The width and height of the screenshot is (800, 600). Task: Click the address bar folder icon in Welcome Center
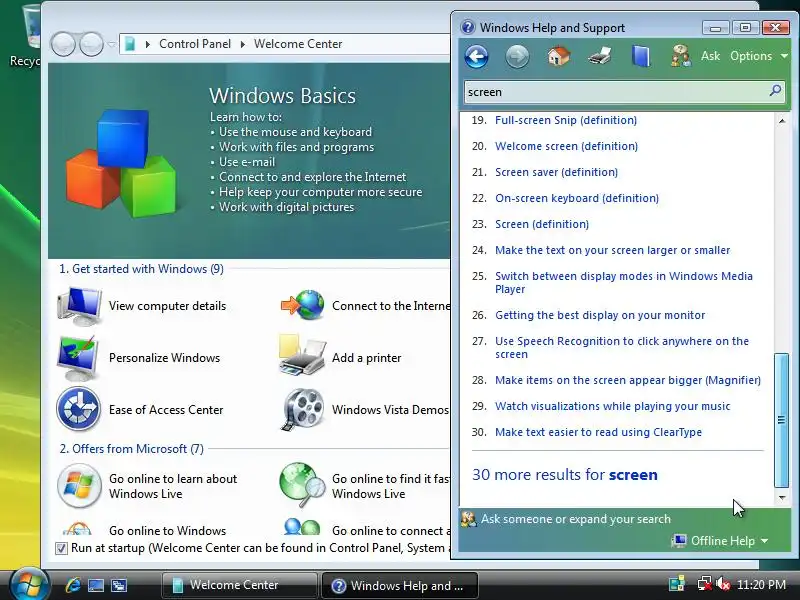click(x=131, y=44)
